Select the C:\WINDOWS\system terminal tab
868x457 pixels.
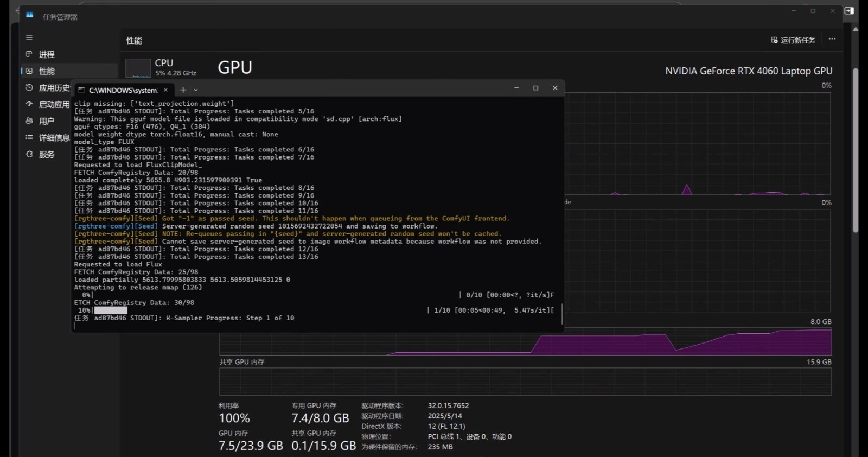click(122, 90)
